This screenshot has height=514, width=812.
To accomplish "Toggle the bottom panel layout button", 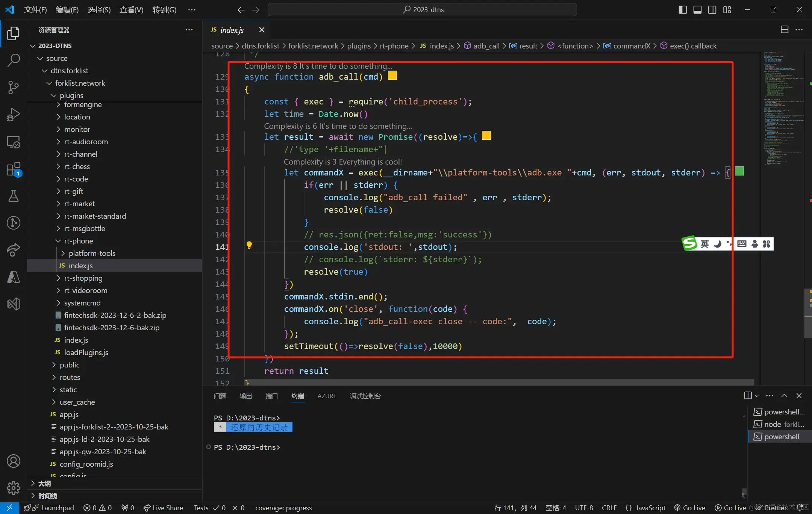I will (697, 10).
